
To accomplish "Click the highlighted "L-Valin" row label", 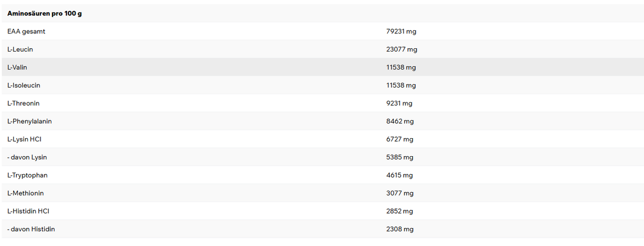I will pyautogui.click(x=17, y=67).
